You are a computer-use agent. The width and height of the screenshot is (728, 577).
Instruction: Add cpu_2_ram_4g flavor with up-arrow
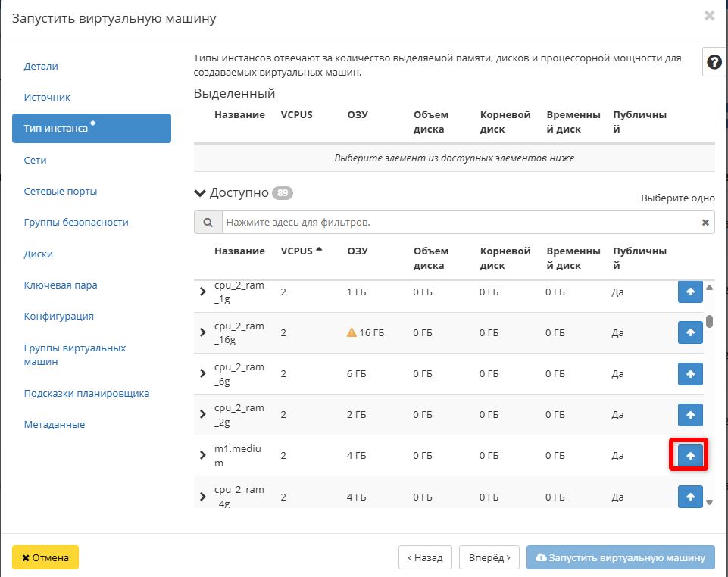689,497
